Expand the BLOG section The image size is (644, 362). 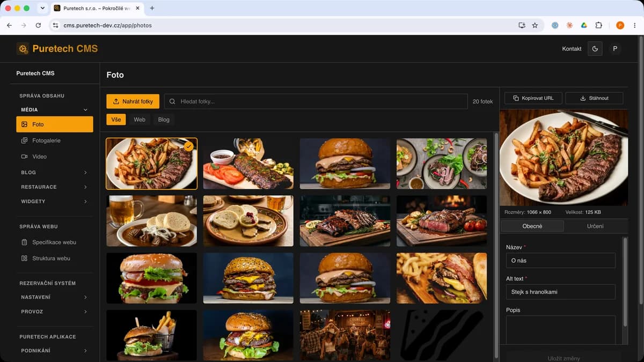tap(55, 173)
